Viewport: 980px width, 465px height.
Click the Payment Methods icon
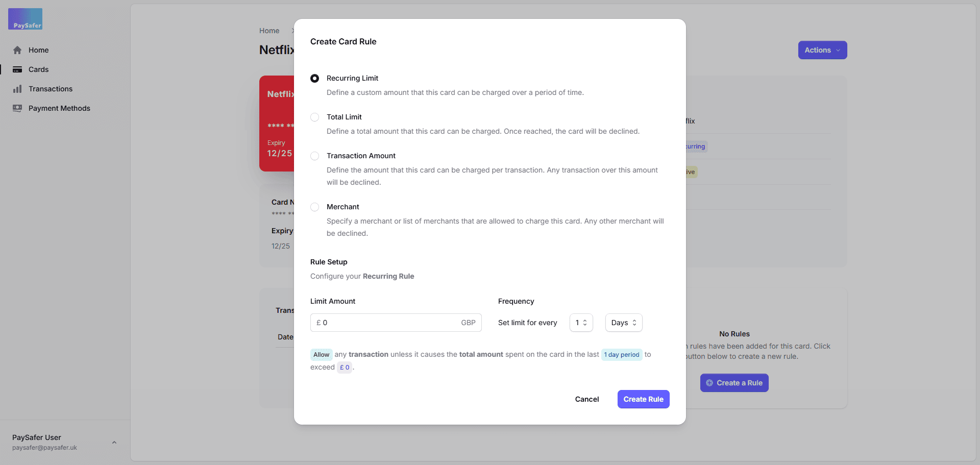coord(17,108)
